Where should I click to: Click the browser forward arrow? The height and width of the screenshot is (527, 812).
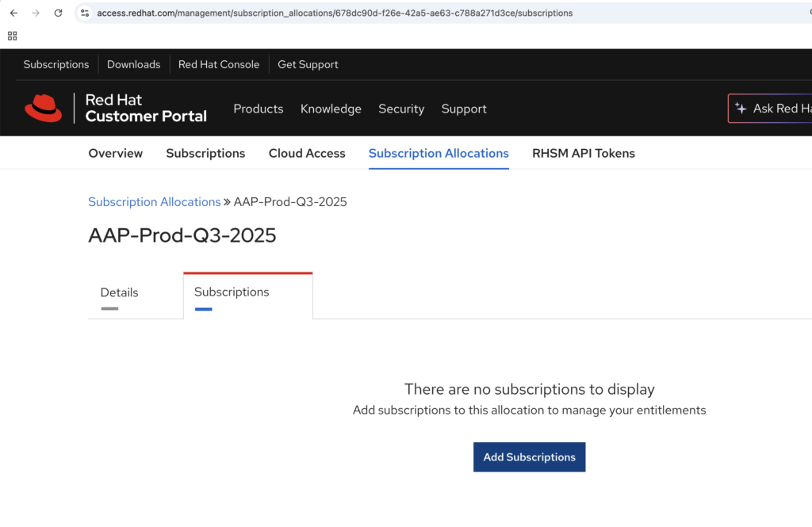[x=36, y=13]
